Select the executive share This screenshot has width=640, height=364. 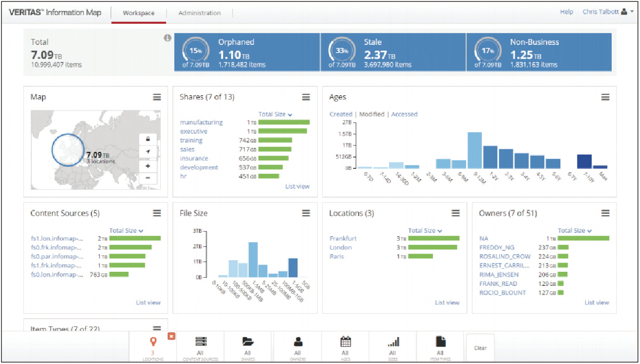point(193,131)
